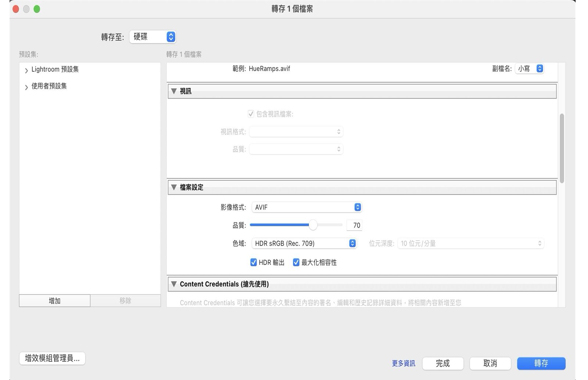Open the 色域 color space dropdown
This screenshot has width=588, height=380.
click(x=304, y=243)
